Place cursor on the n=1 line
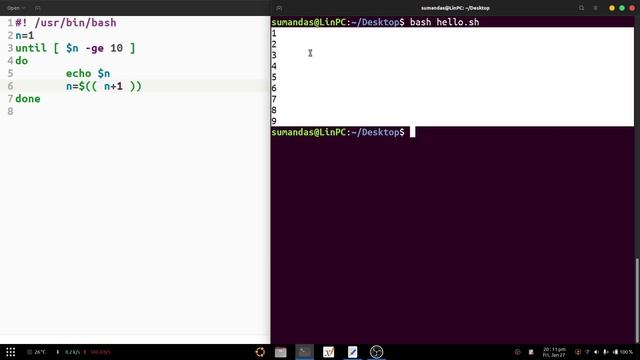640x360 pixels. [x=24, y=36]
